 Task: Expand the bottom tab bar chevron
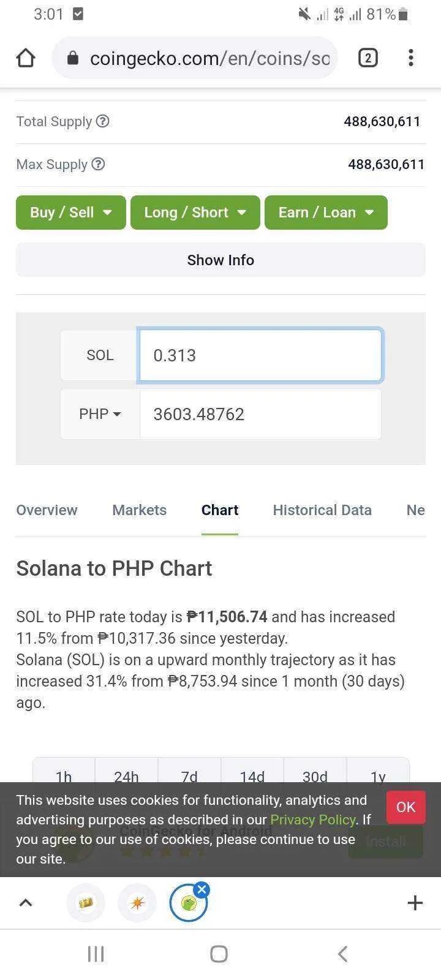(26, 902)
